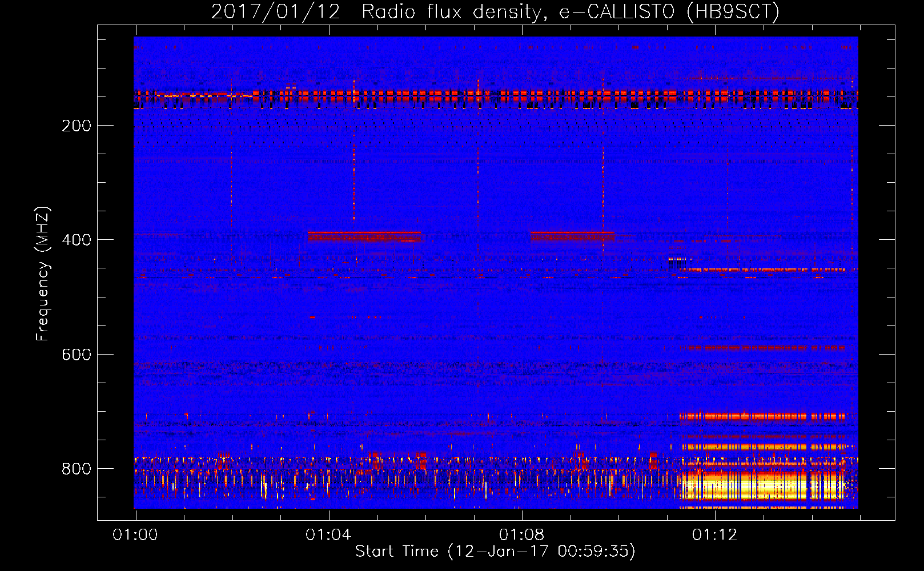Screen dimensions: 924x571
Task: Click the 800 frequency tick label
Action: 77,469
